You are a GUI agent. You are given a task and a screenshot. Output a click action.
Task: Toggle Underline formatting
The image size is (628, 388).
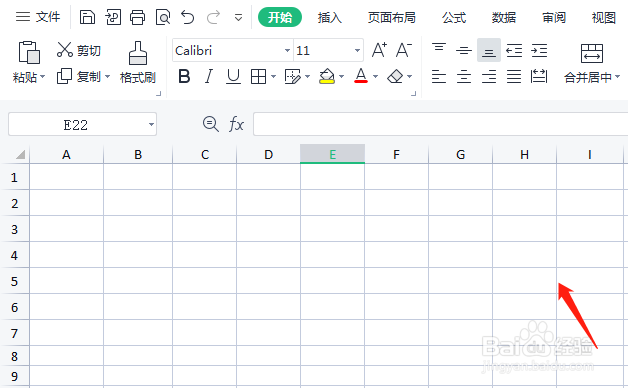tap(233, 76)
